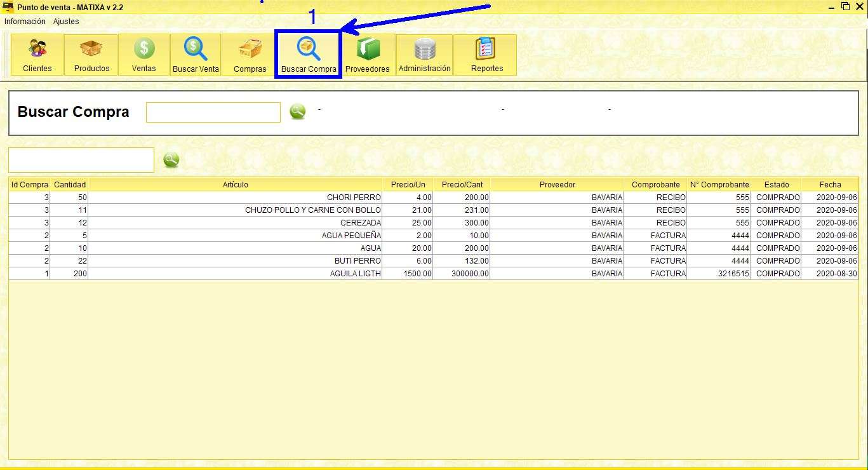Image resolution: width=868 pixels, height=470 pixels.
Task: Open the Información menu
Action: 24,21
